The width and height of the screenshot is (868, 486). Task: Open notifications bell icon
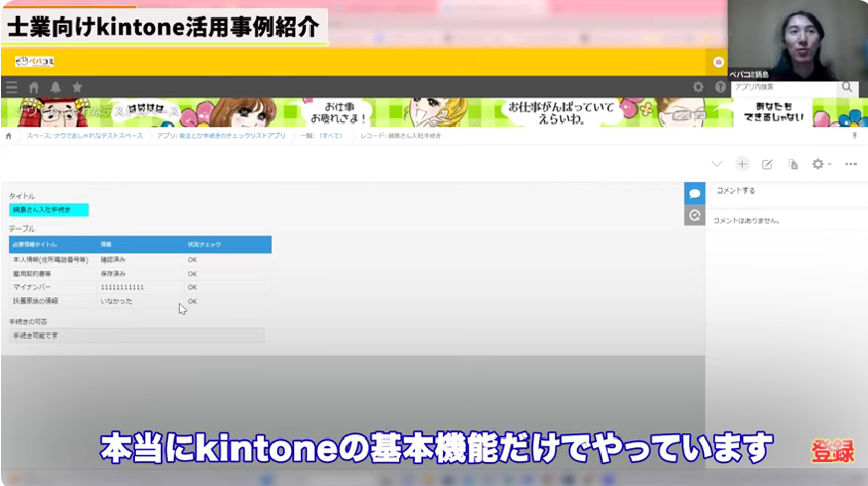coord(56,87)
